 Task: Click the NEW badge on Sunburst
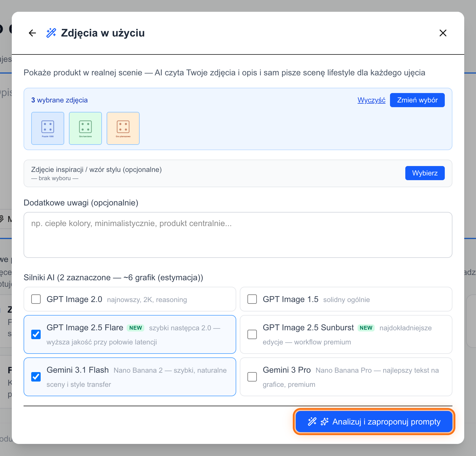pos(366,328)
